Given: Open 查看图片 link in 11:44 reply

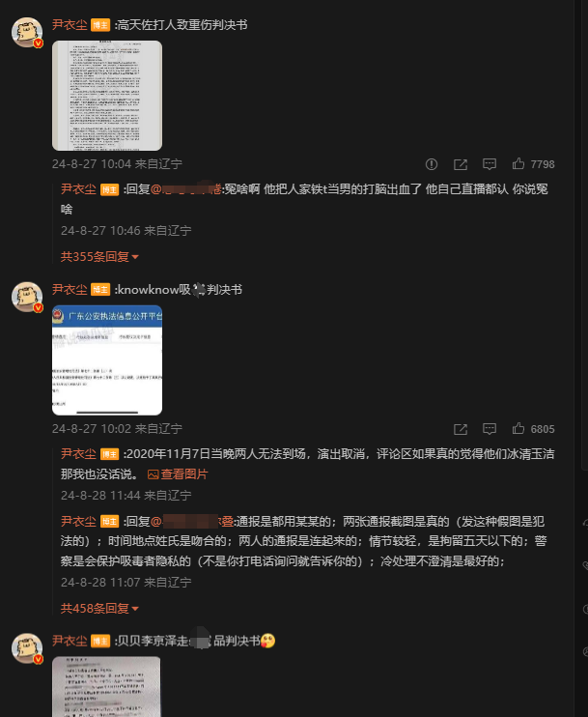Looking at the screenshot, I should (x=178, y=474).
